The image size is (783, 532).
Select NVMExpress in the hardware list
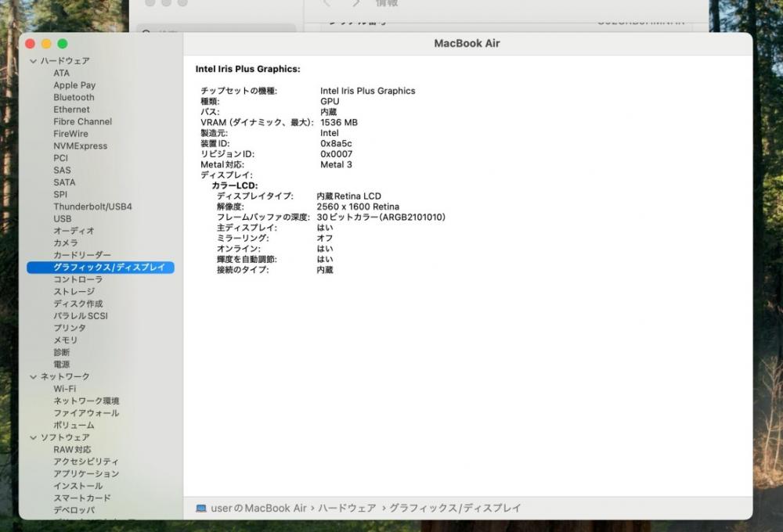click(x=80, y=146)
